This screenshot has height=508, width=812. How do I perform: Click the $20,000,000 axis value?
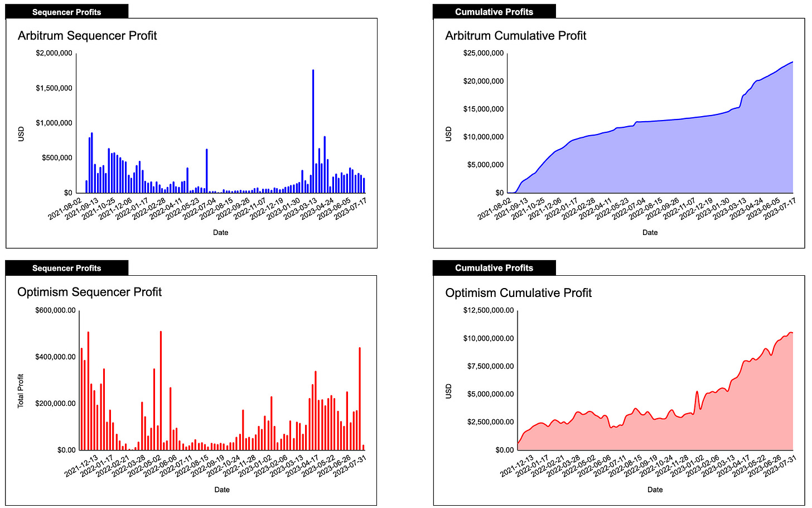pos(484,82)
